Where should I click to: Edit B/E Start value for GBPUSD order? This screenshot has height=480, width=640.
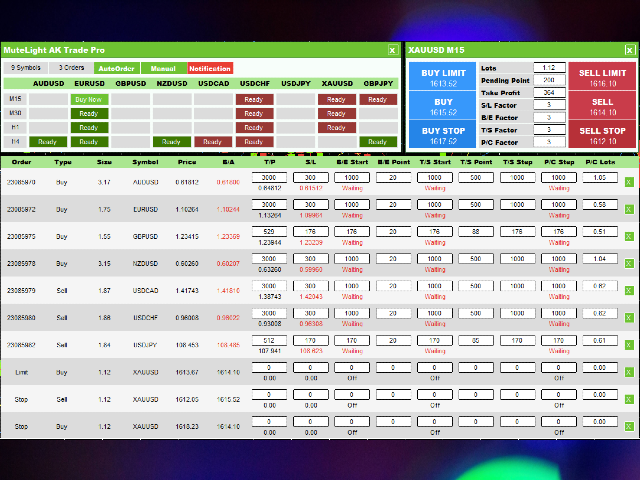(x=352, y=231)
